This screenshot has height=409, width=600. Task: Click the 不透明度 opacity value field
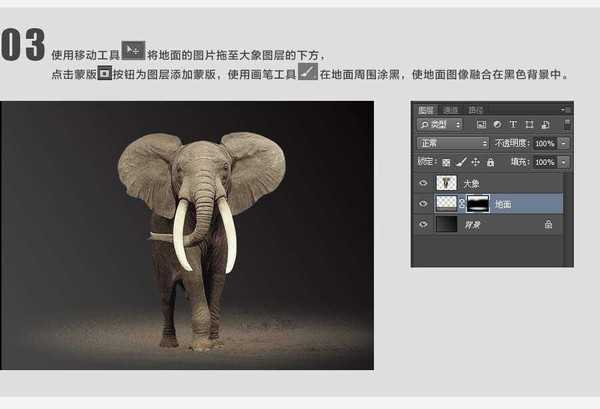click(x=544, y=143)
